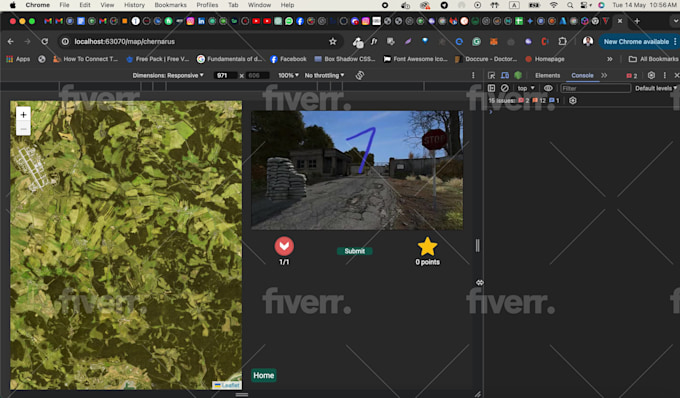
Task: Activate DevTools inspect element picker
Action: (491, 75)
